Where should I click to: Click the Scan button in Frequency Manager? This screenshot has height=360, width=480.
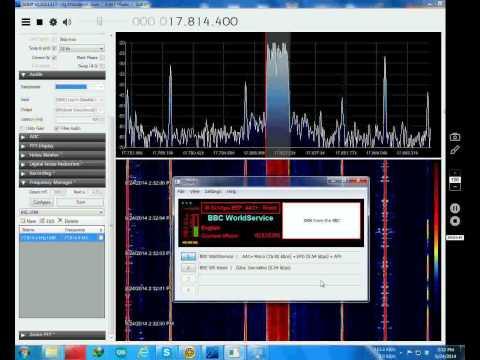(x=80, y=202)
